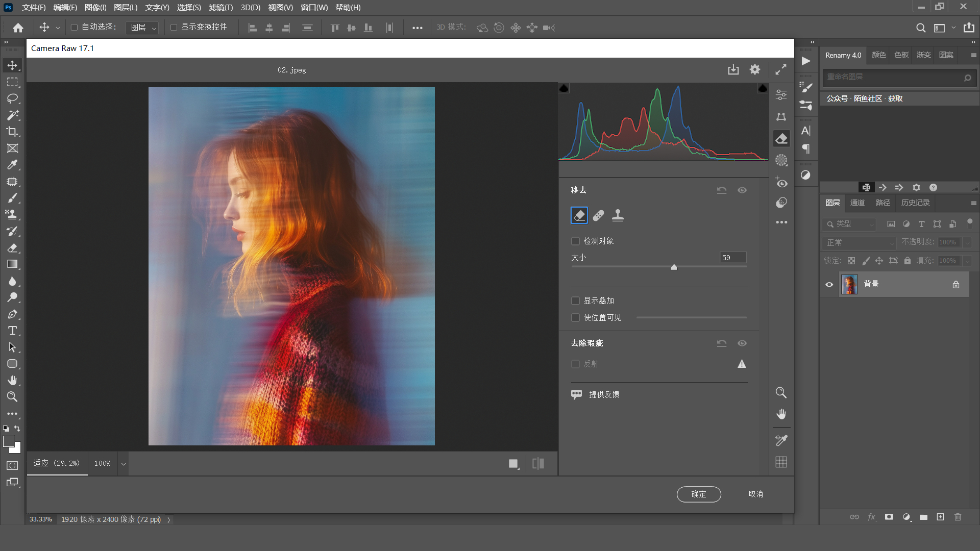Open the 滤镜(T) menu
This screenshot has height=551, width=980.
(x=220, y=8)
